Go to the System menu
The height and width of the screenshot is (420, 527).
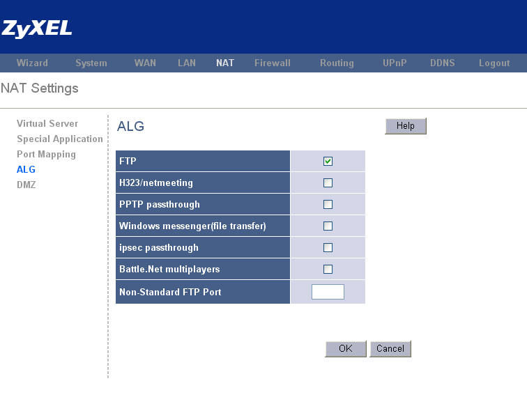point(91,63)
